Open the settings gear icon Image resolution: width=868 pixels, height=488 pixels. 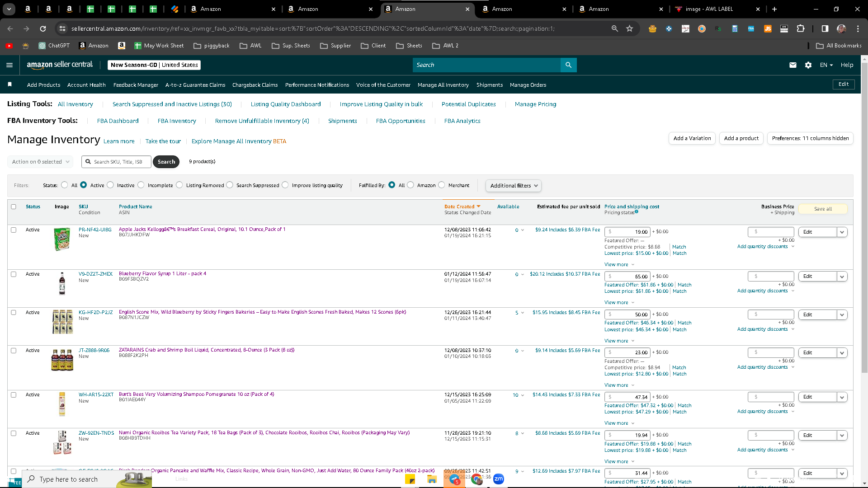click(808, 65)
